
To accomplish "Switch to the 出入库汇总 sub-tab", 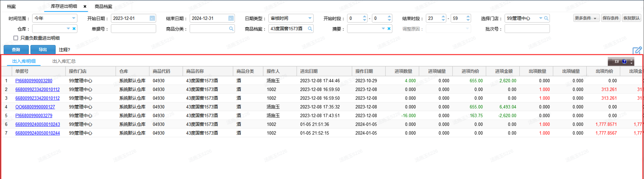I will (64, 61).
